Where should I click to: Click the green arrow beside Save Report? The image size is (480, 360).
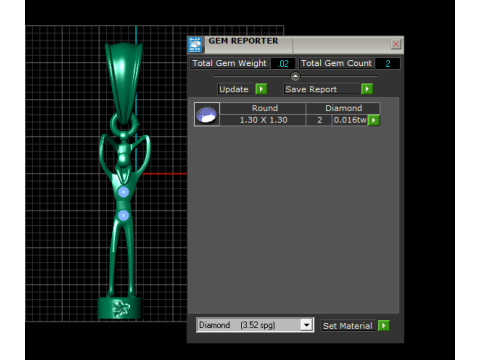[x=367, y=89]
